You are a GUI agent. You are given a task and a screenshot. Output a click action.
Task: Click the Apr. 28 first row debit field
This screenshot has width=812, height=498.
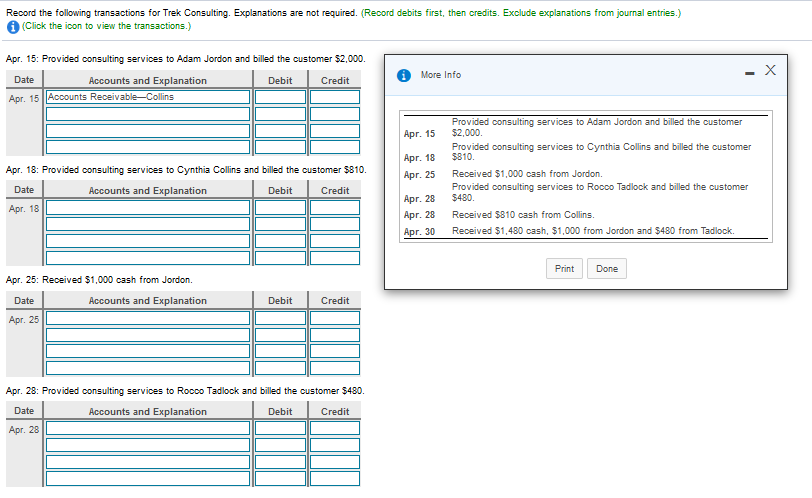(281, 428)
